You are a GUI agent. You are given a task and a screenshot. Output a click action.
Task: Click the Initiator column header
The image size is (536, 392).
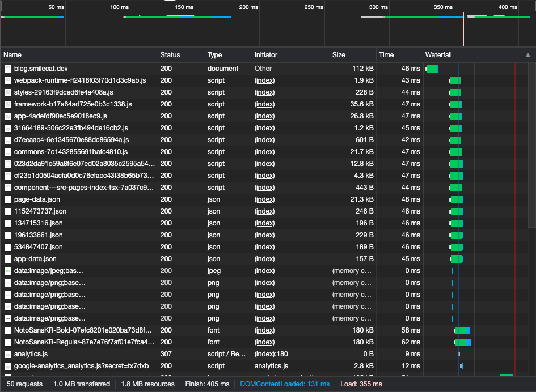tap(266, 55)
